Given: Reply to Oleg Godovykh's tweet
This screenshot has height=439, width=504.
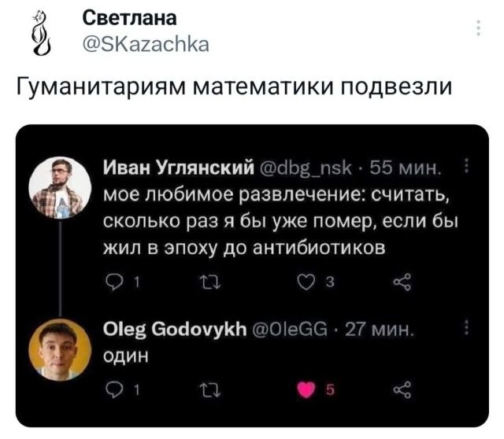Looking at the screenshot, I should click(112, 389).
